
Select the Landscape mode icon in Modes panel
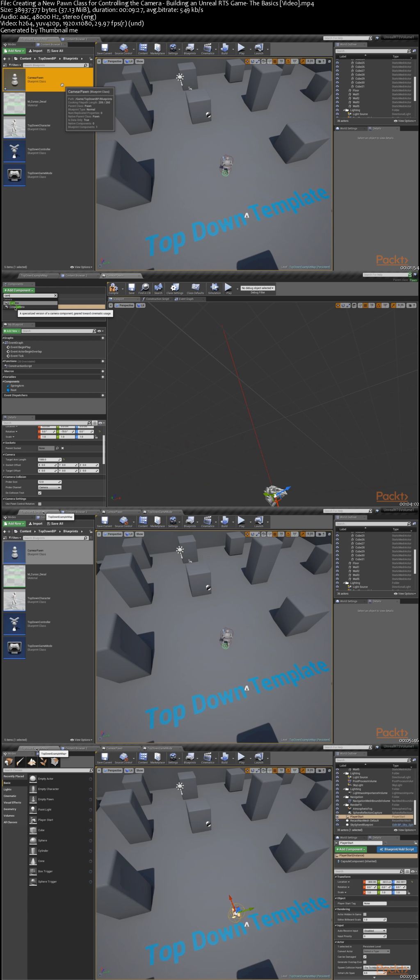tap(32, 762)
